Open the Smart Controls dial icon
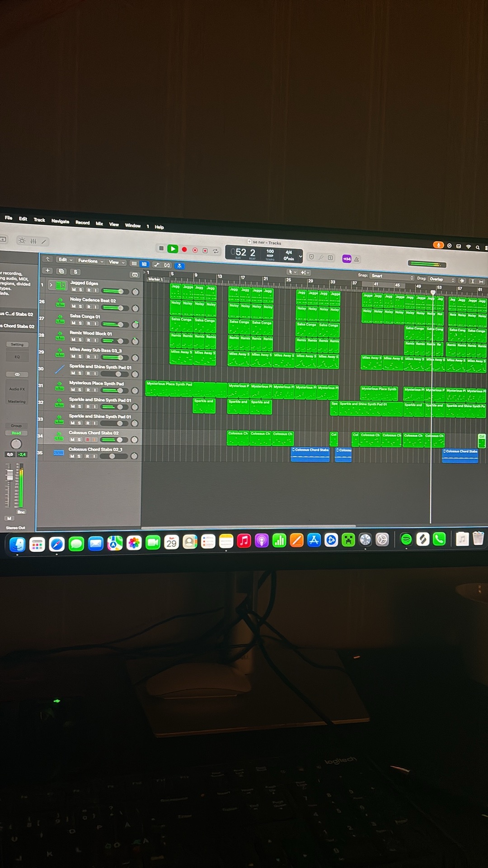 (x=22, y=241)
